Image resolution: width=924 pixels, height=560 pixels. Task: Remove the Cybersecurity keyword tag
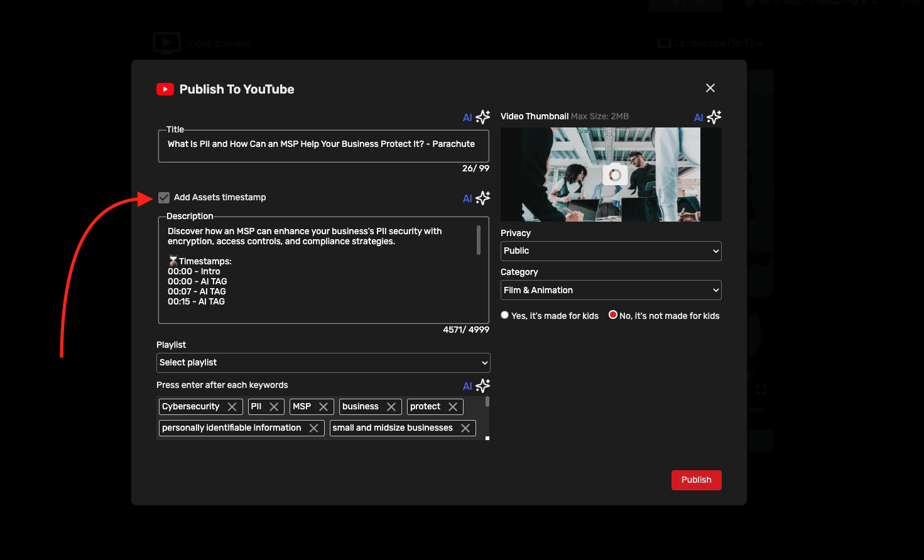pos(232,407)
